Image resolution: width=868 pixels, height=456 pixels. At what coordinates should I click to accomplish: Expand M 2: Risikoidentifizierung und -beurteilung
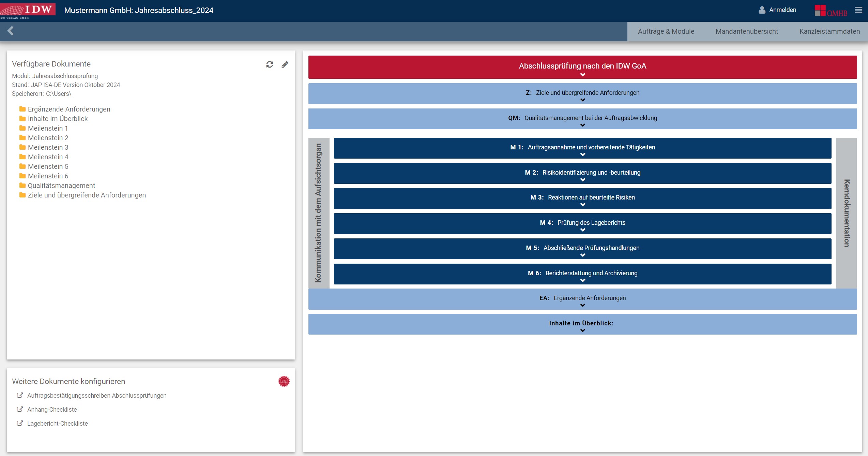582,174
